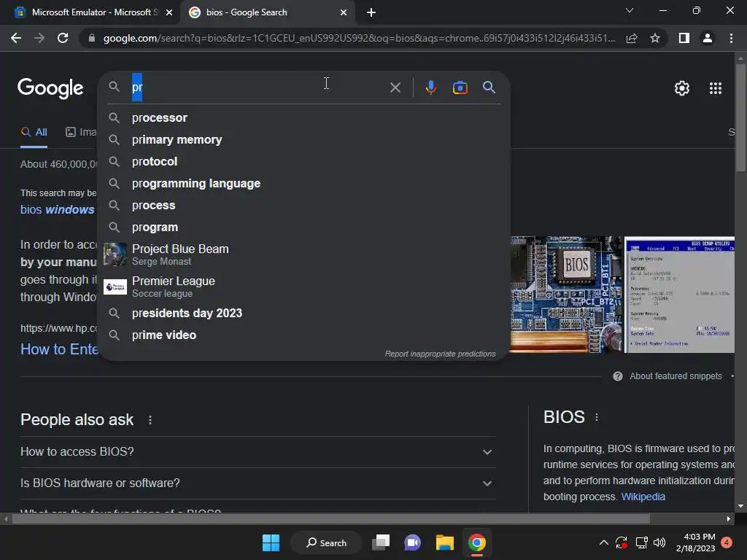Go back with the browser back arrow
Screen dimensions: 747x560
(x=16, y=38)
